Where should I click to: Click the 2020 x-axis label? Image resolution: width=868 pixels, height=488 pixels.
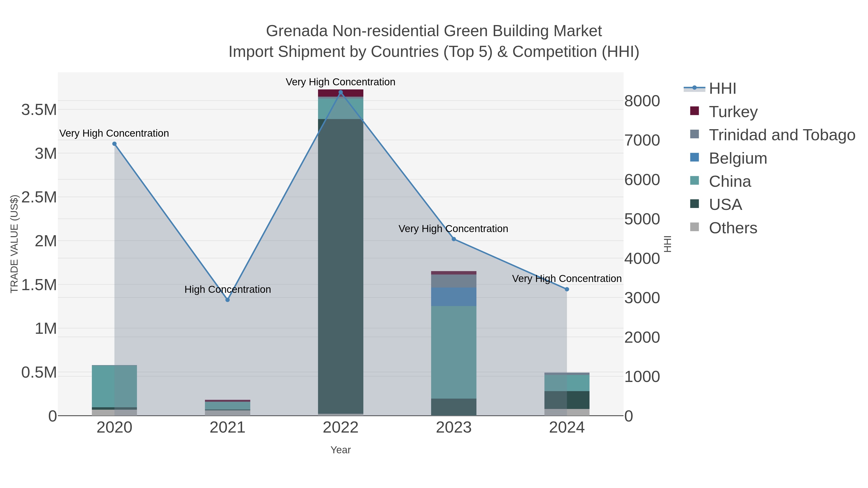click(x=114, y=428)
